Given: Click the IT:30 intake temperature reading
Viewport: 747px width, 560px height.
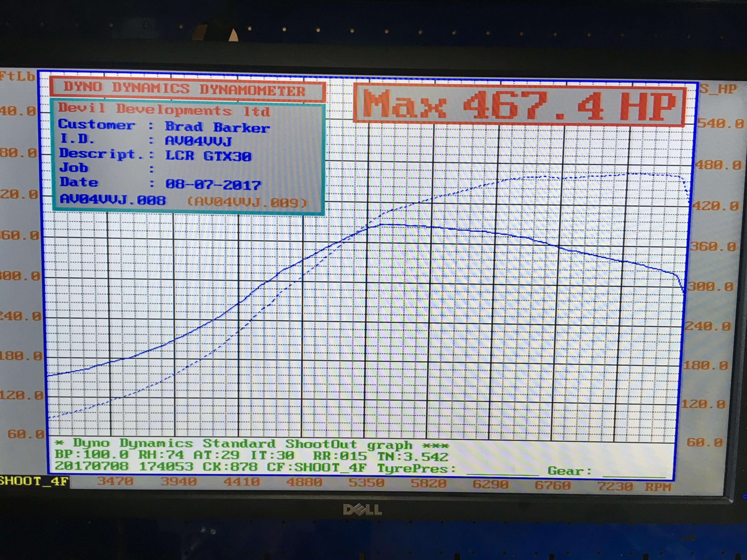Looking at the screenshot, I should click(x=272, y=456).
